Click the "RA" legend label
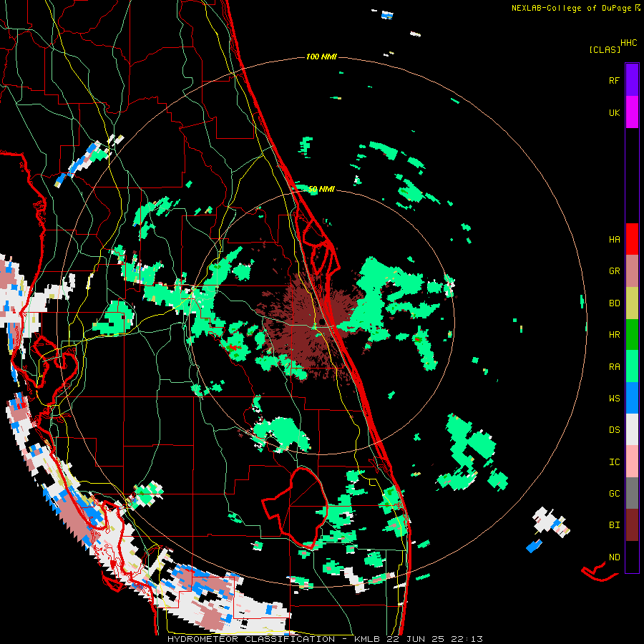The width and height of the screenshot is (644, 644). [614, 367]
